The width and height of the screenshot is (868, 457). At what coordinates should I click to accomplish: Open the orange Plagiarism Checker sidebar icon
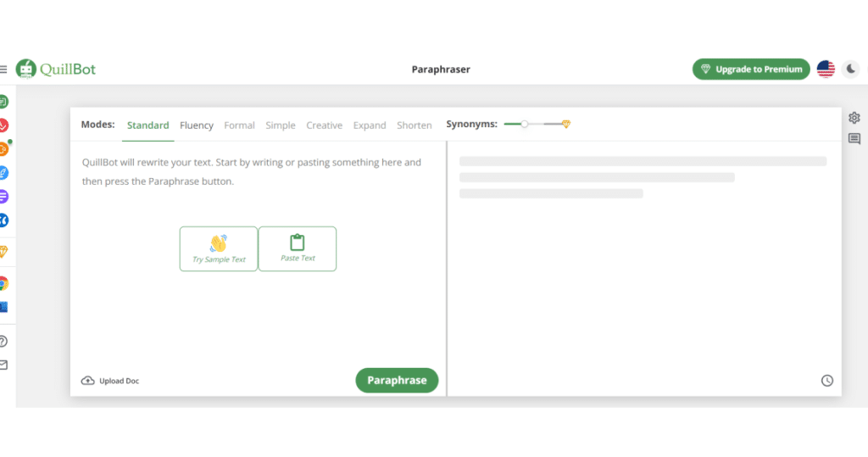coord(3,149)
